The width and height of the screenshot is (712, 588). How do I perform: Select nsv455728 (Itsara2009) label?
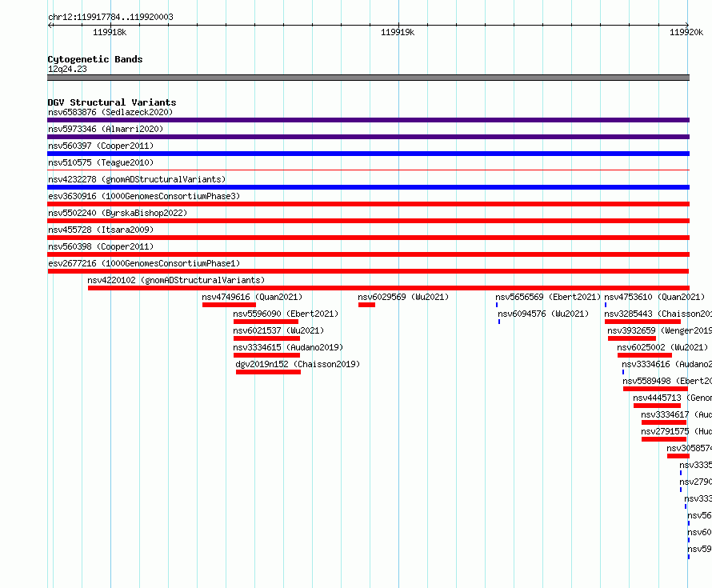[101, 230]
